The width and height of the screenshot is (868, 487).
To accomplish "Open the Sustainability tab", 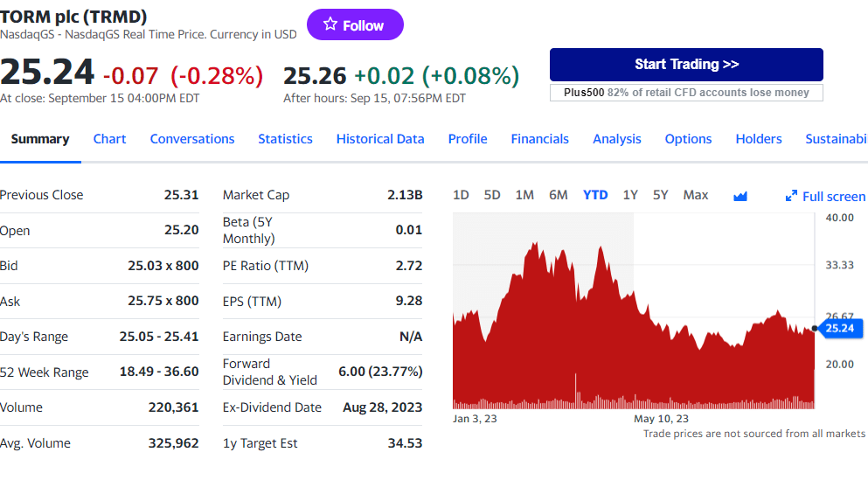I will tap(837, 139).
